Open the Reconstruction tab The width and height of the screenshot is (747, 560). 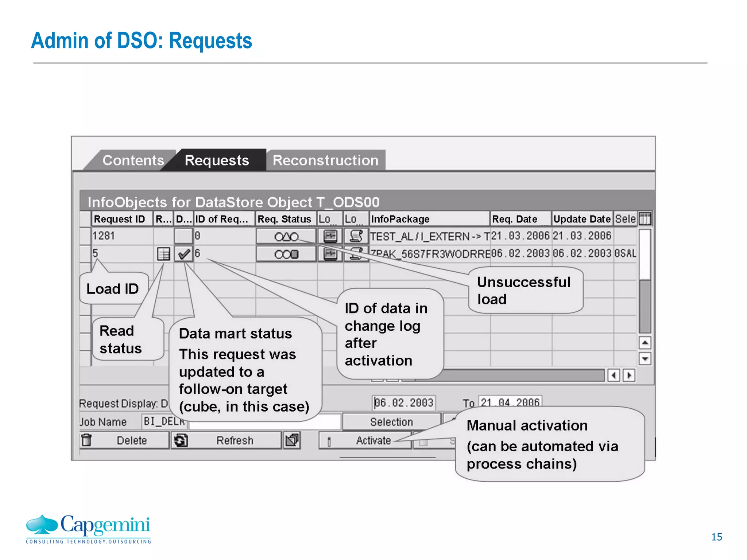point(325,160)
